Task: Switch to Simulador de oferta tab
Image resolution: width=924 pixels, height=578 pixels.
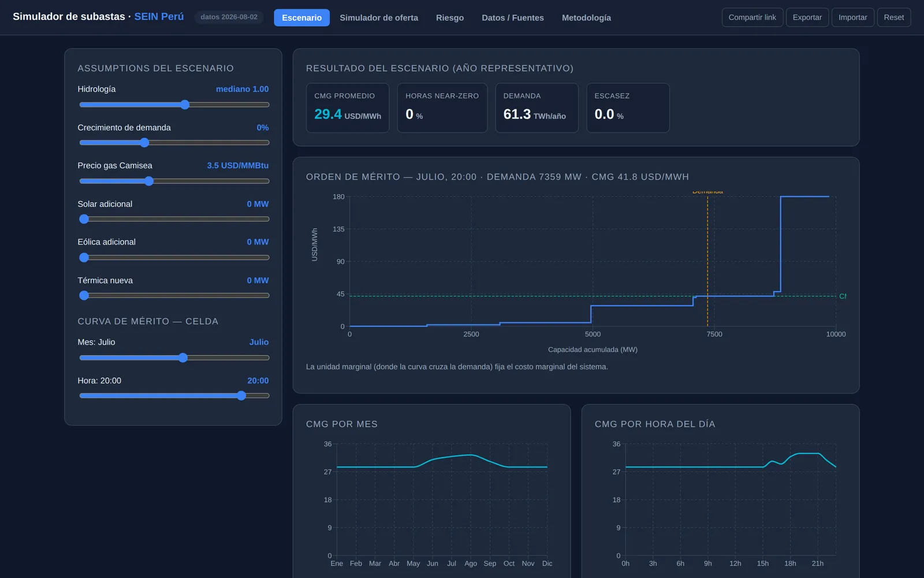Action: 379,17
